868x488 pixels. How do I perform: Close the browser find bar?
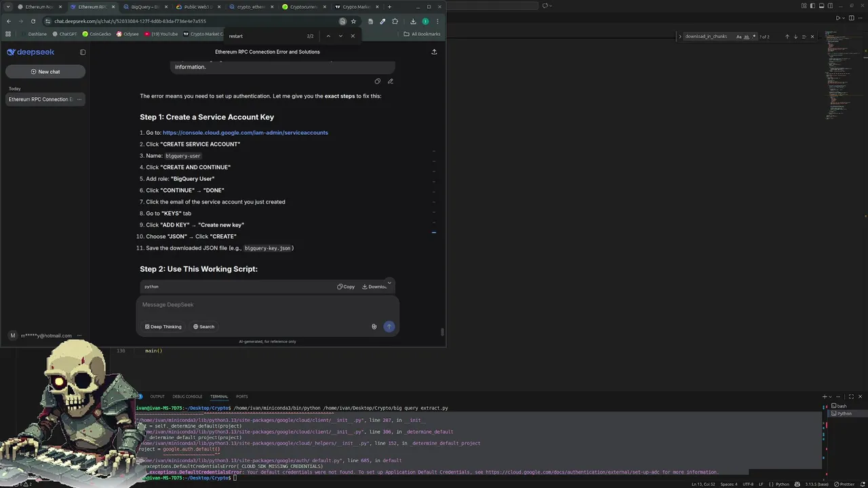pyautogui.click(x=353, y=36)
